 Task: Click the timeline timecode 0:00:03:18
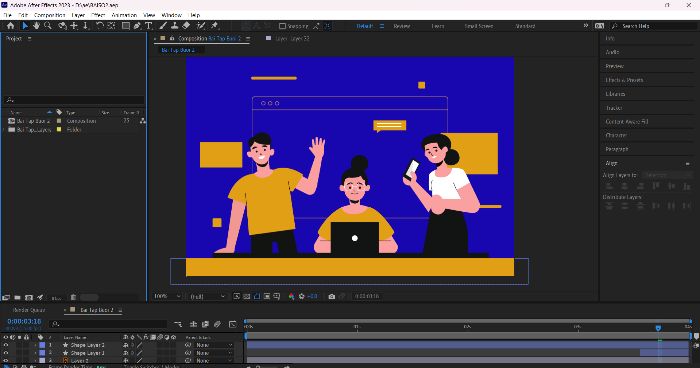[x=24, y=321]
